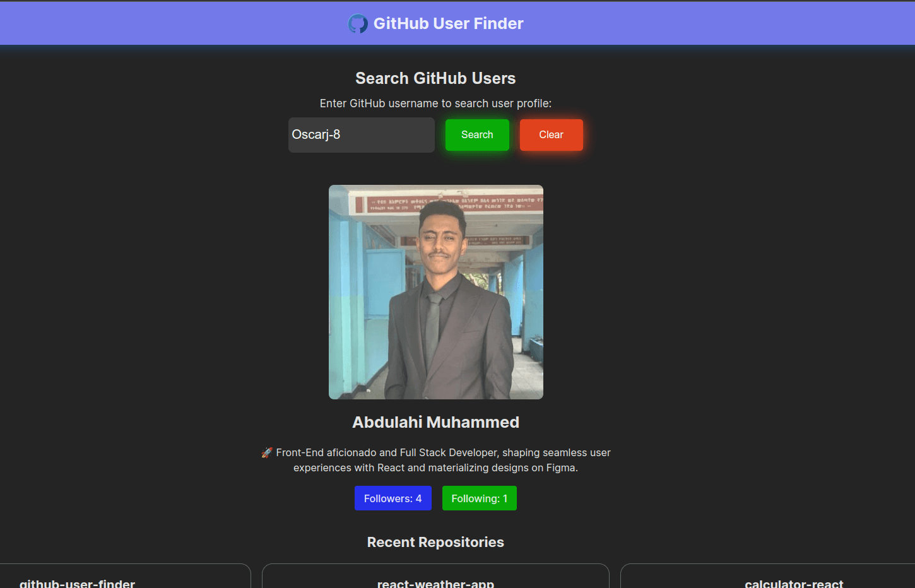Click the Recent Repositories heading
Viewport: 915px width, 588px height.
(435, 542)
